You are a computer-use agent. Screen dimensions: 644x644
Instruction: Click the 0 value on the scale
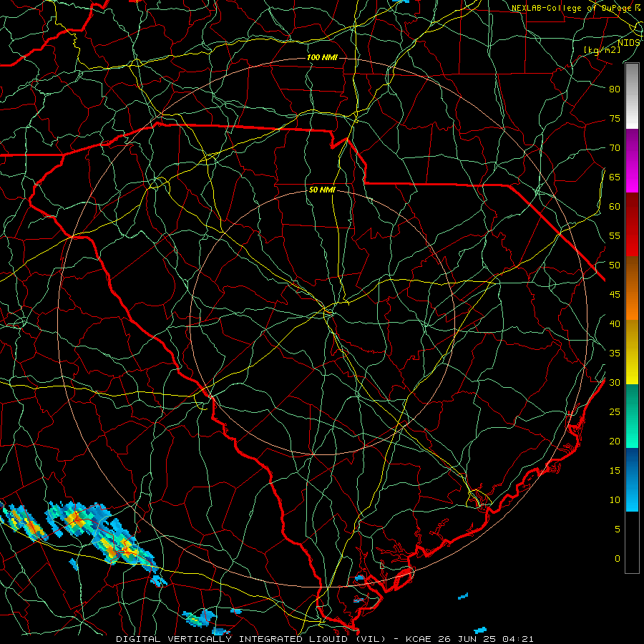(x=618, y=559)
